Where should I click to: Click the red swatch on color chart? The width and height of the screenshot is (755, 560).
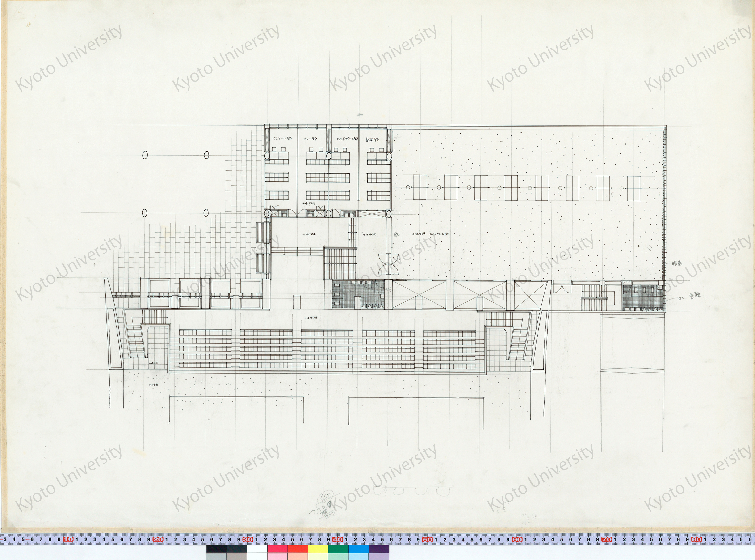pyautogui.click(x=298, y=549)
